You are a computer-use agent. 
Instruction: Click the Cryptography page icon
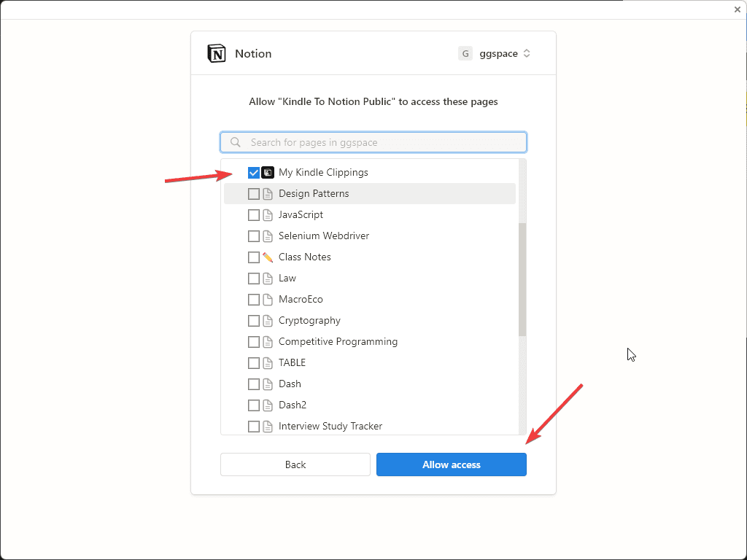click(268, 321)
